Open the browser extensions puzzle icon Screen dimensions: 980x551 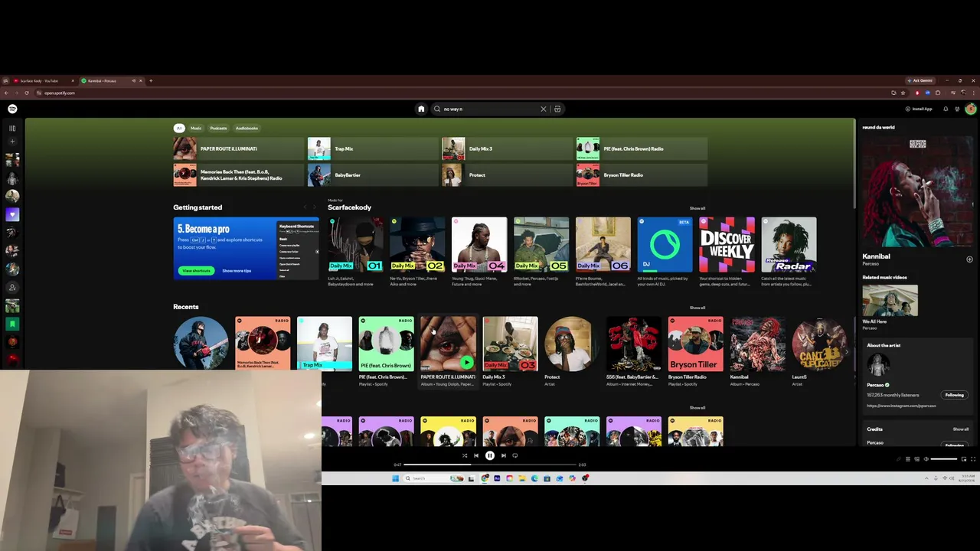tap(938, 93)
